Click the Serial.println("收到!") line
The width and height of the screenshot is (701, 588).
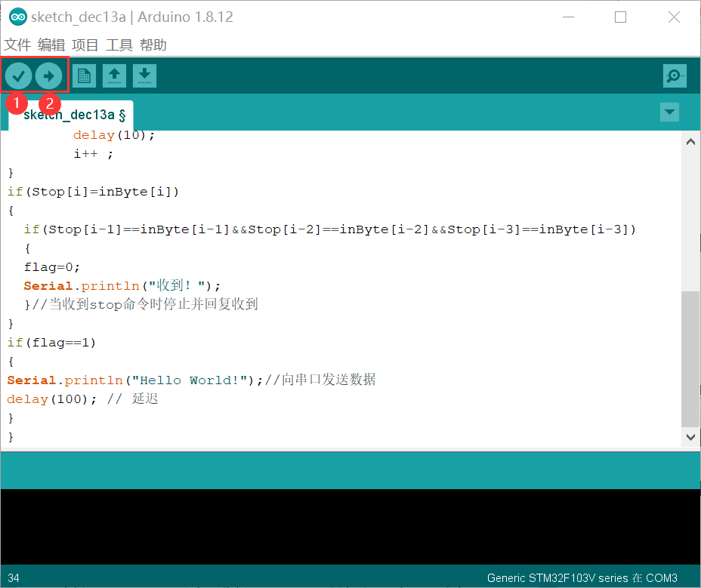122,286
